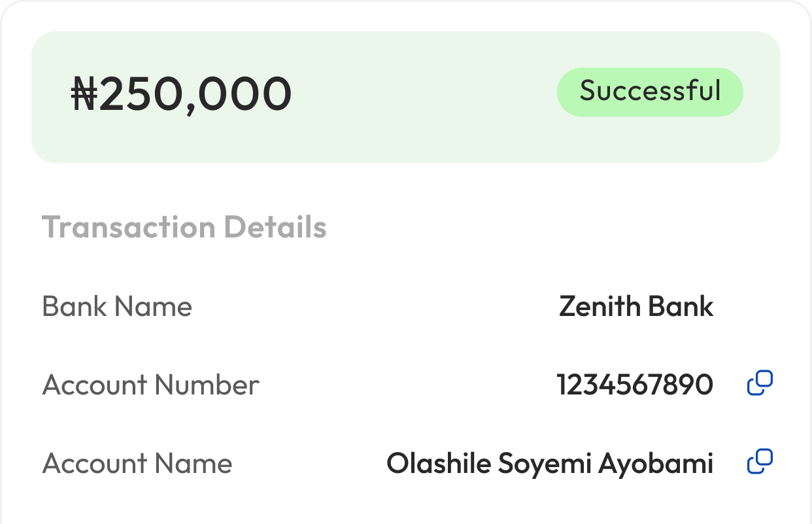Select the Olashile Soyemi Ayobami text
The width and height of the screenshot is (812, 524).
click(549, 463)
